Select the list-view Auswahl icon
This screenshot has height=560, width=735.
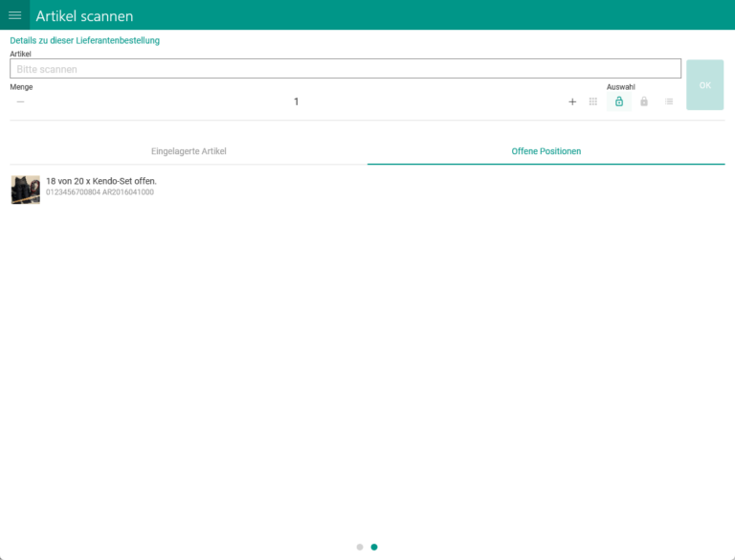pos(669,101)
